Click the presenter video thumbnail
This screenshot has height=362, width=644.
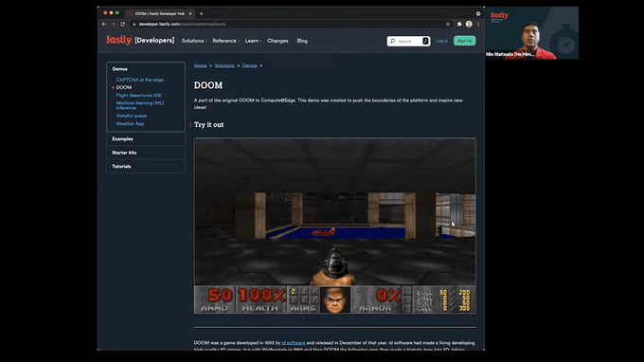click(532, 32)
